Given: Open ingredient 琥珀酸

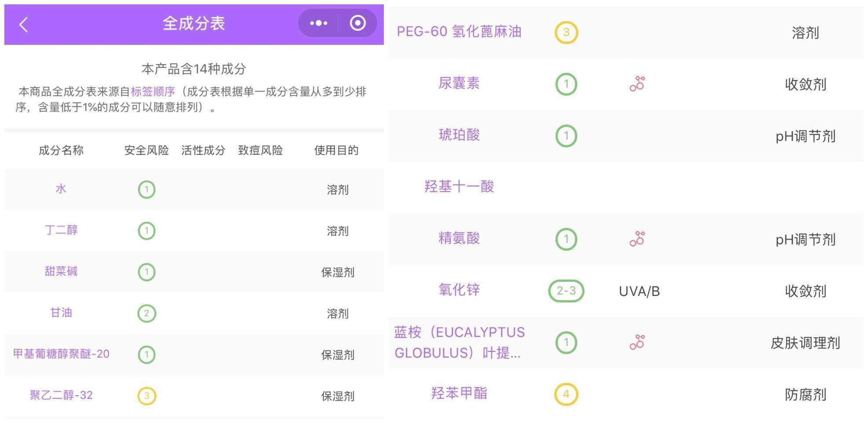Looking at the screenshot, I should click(x=459, y=135).
